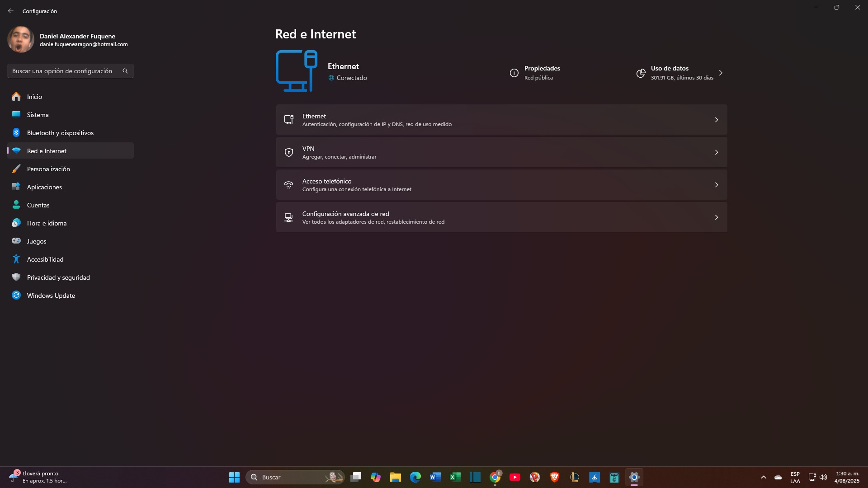Viewport: 868px width, 488px height.
Task: Click the VPN shield icon
Action: tap(288, 152)
